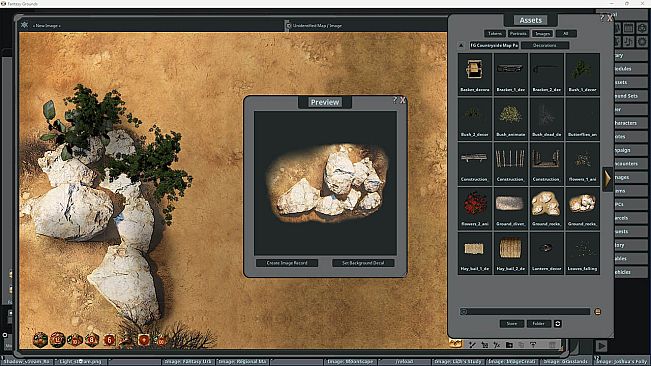
Task: Select the Bush_animated asset
Action: [510, 118]
